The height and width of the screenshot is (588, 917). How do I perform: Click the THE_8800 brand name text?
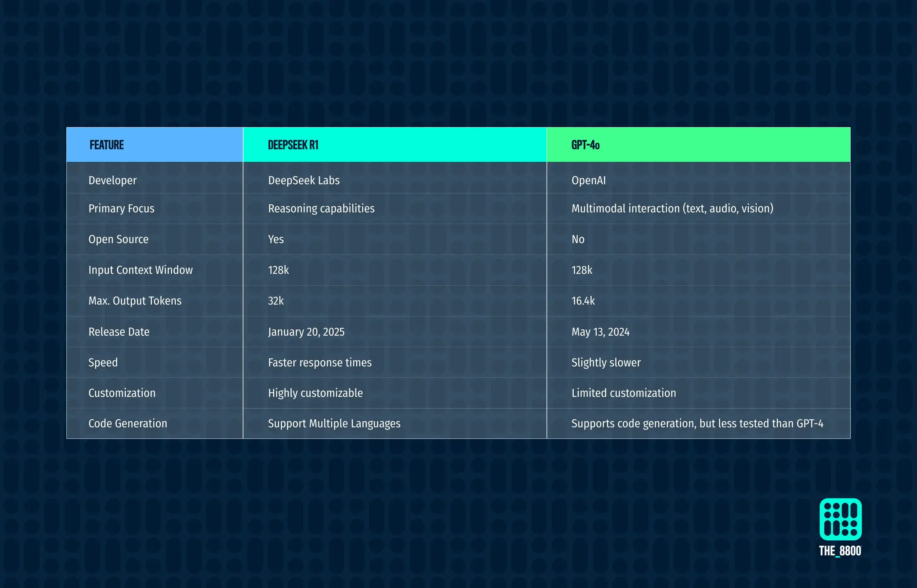click(840, 551)
